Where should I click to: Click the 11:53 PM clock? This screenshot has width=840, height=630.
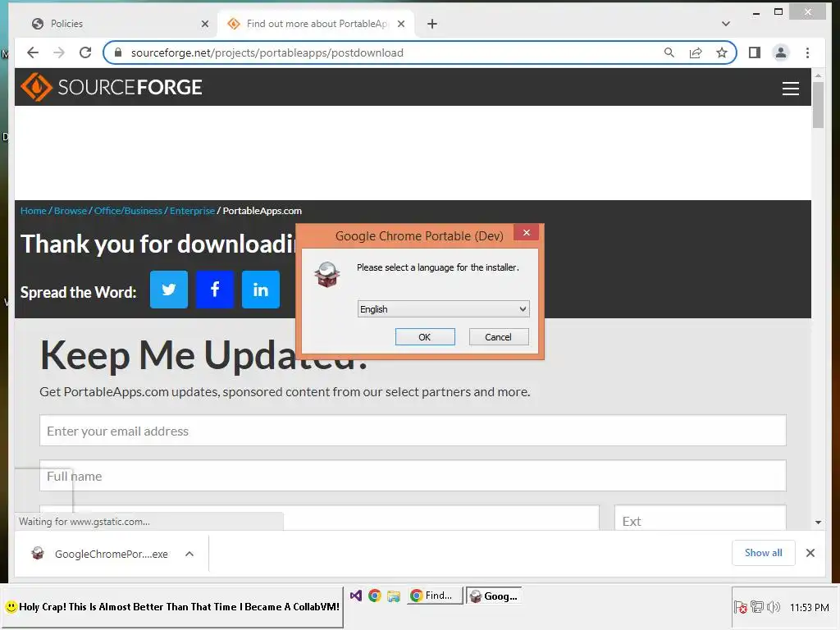tap(809, 608)
